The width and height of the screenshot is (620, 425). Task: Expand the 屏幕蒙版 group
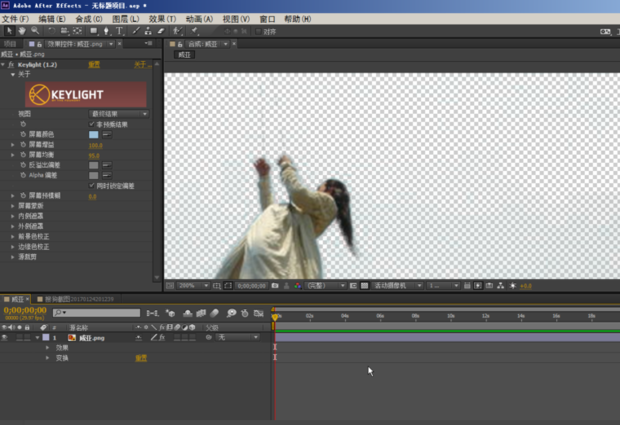[13, 206]
